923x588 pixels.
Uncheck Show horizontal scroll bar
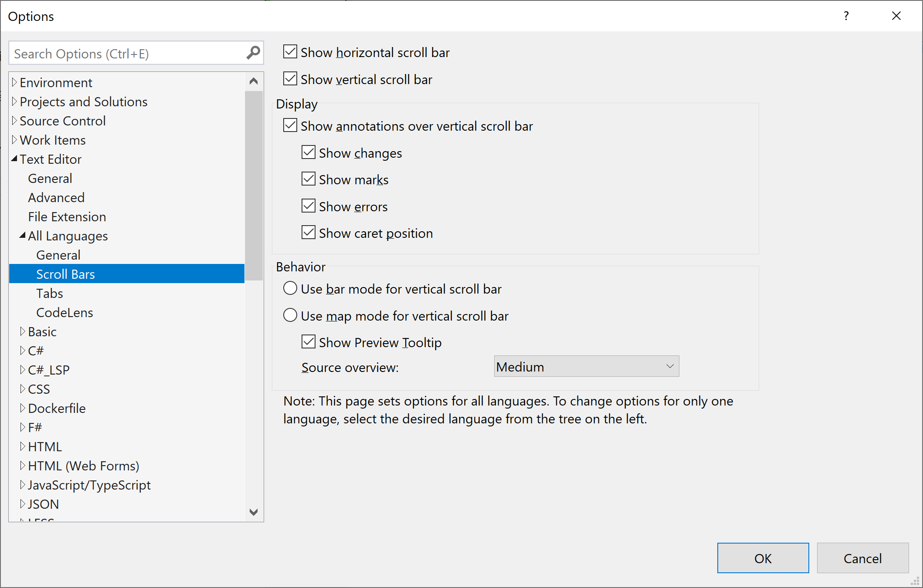point(290,52)
